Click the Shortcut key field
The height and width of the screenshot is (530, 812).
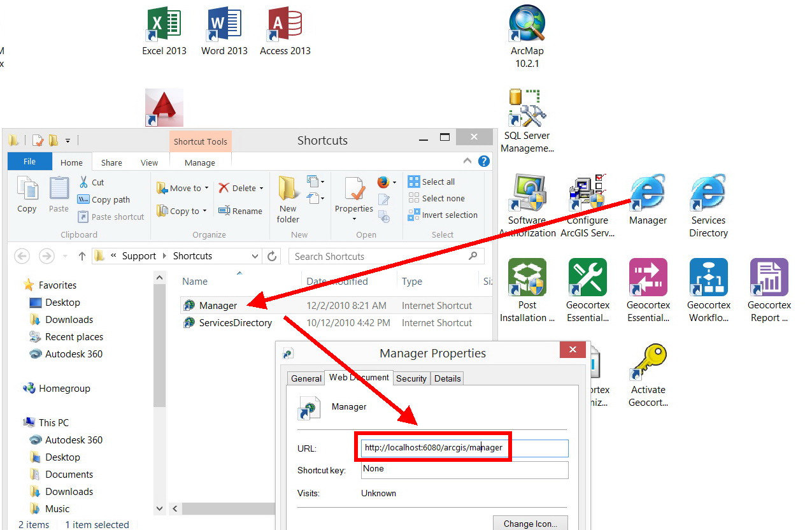pos(464,469)
